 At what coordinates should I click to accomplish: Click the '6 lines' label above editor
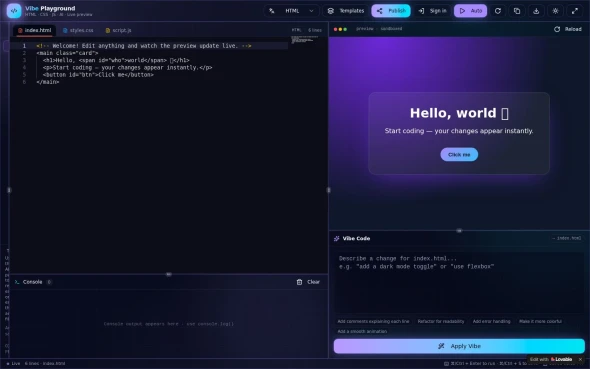click(x=315, y=30)
